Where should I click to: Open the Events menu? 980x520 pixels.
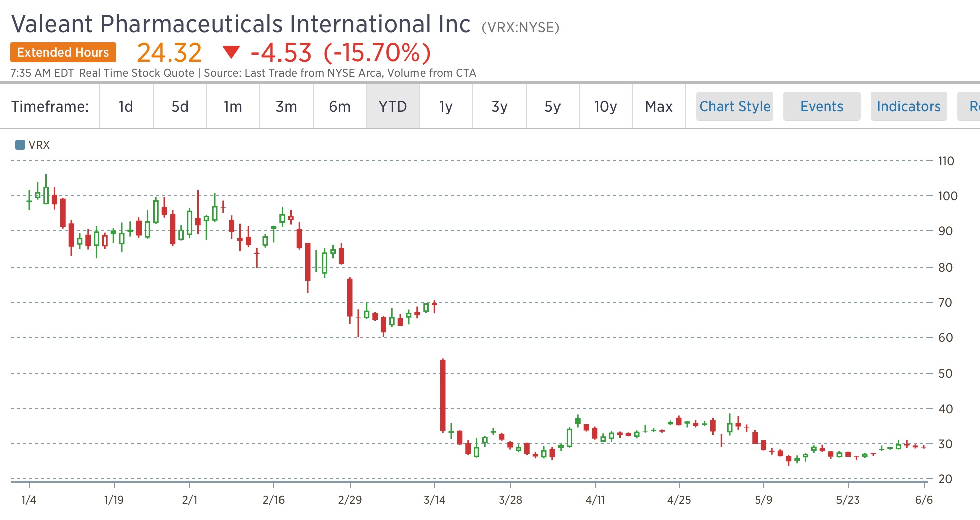click(x=822, y=106)
